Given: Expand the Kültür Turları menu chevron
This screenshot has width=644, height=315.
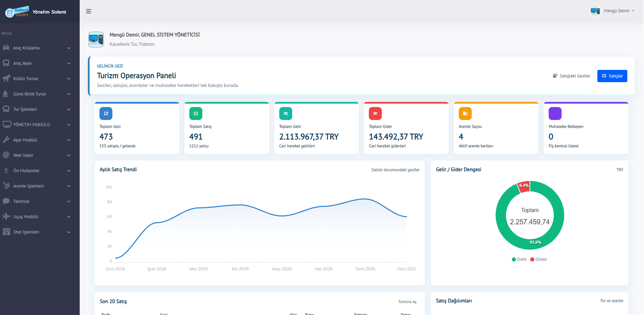Looking at the screenshot, I should (69, 79).
